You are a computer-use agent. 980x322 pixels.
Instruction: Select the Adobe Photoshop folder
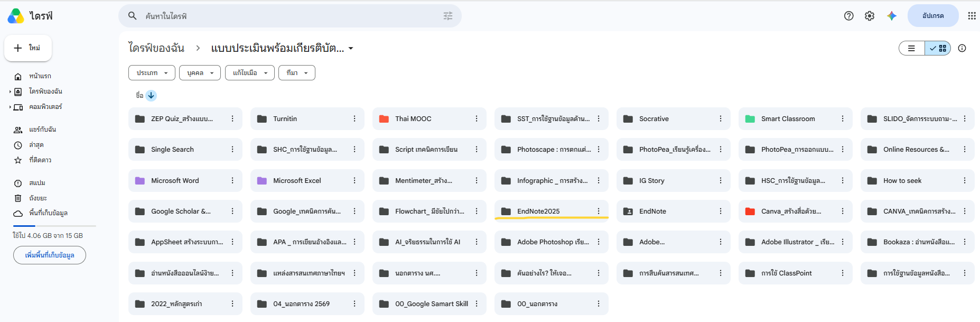553,242
